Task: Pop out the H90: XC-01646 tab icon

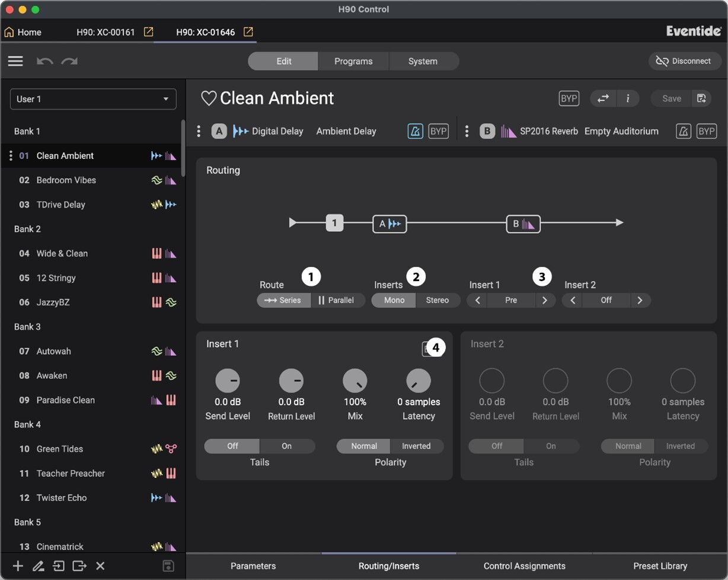Action: tap(248, 32)
